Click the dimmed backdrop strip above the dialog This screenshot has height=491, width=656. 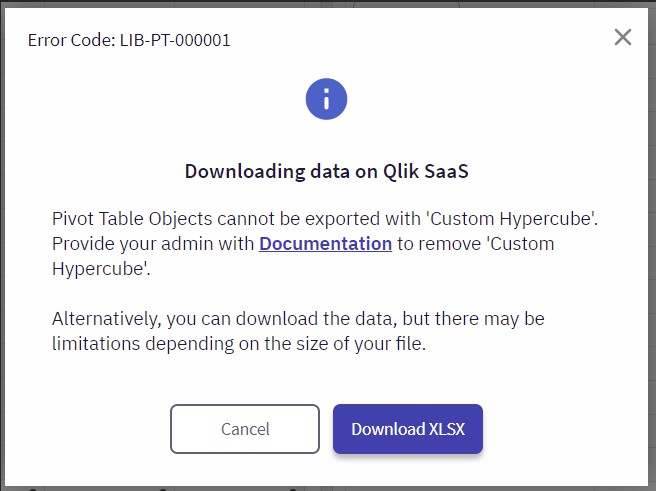(328, 3)
